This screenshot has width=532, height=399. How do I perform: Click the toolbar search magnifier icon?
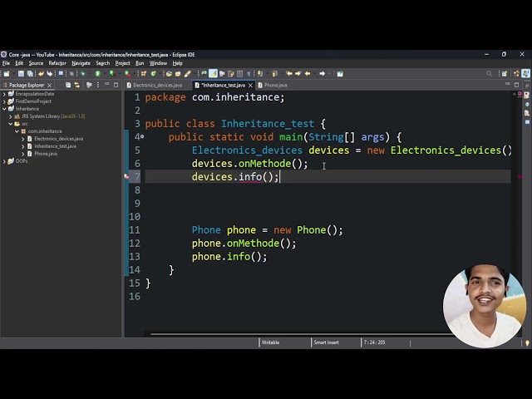point(489,74)
